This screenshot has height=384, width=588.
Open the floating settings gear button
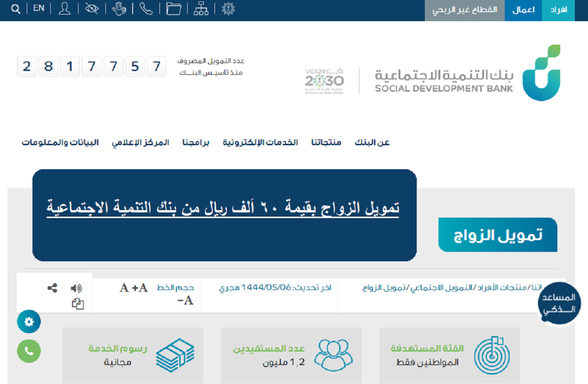pos(29,321)
